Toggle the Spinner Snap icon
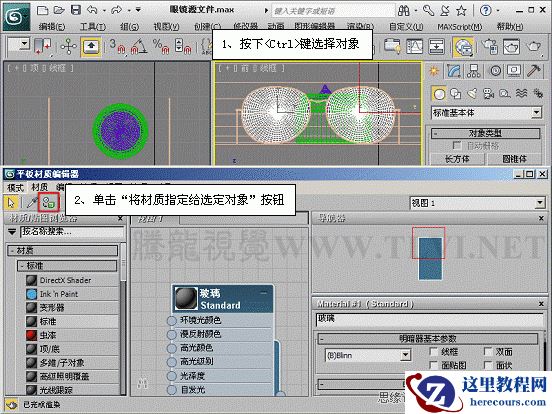The width and height of the screenshot is (552, 414). [183, 46]
